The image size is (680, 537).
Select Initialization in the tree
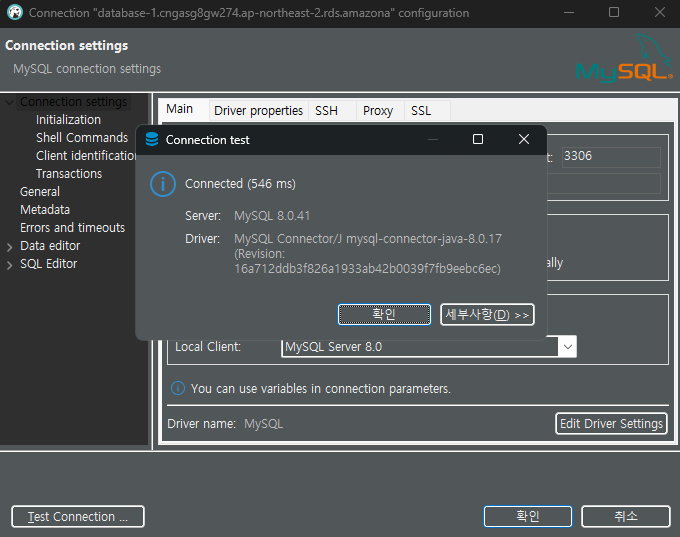click(69, 120)
